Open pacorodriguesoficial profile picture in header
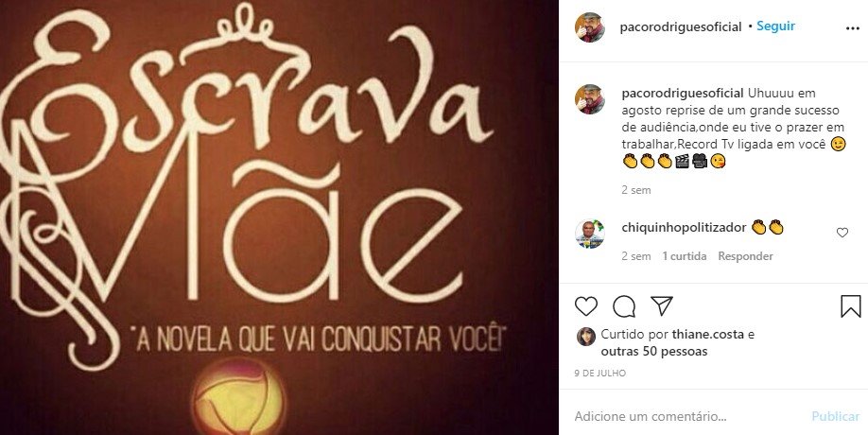This screenshot has width=868, height=435. point(590,27)
